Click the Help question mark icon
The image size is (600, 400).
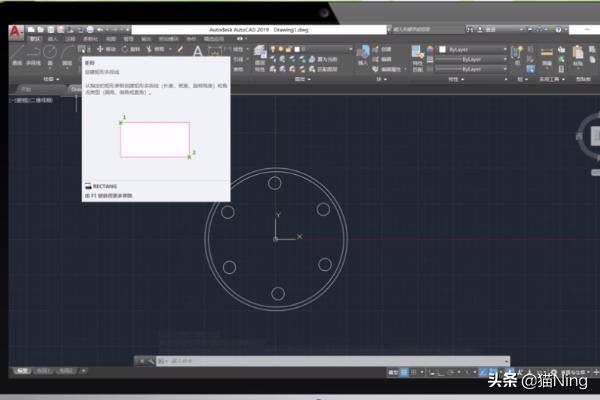(558, 29)
